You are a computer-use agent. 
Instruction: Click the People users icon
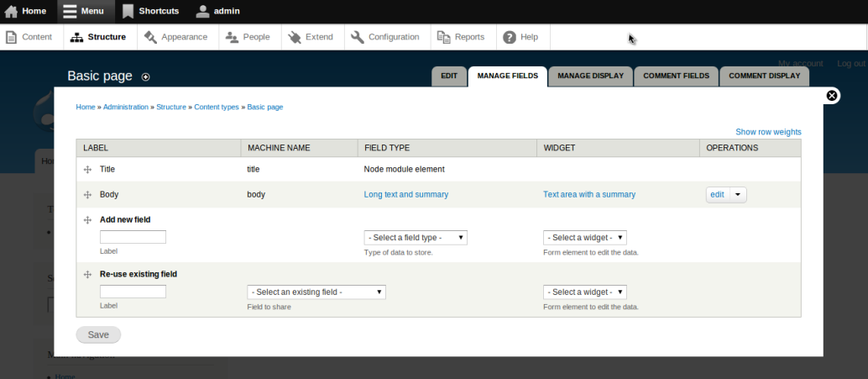click(232, 37)
